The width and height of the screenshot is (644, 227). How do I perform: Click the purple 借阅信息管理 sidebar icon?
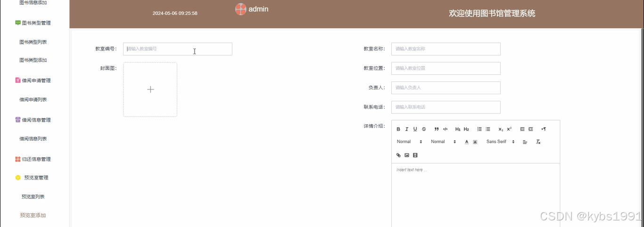click(x=18, y=120)
